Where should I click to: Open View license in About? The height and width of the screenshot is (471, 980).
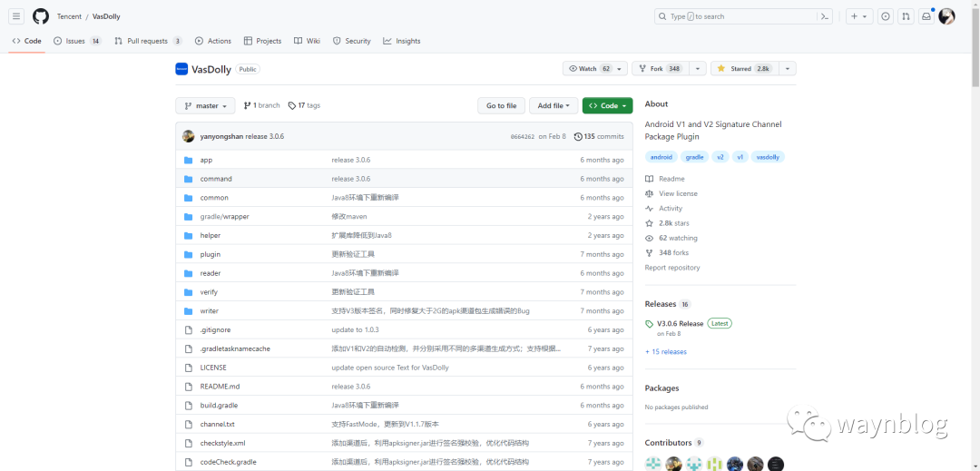point(678,193)
